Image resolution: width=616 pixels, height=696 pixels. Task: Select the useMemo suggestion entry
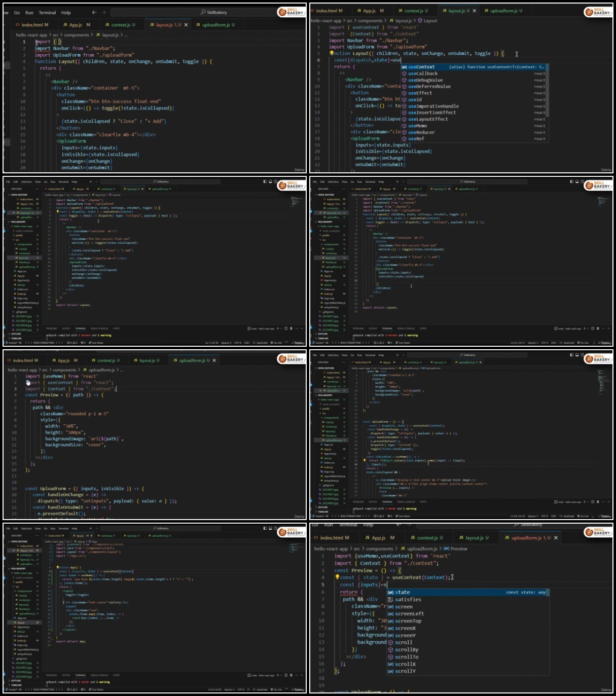pyautogui.click(x=474, y=126)
